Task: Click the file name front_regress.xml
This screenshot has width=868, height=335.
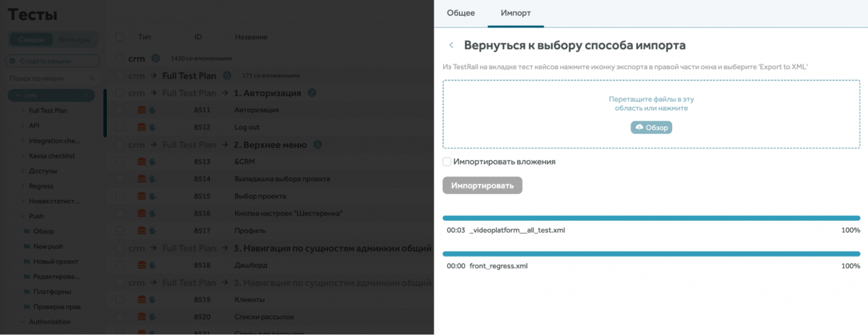Action: point(499,266)
